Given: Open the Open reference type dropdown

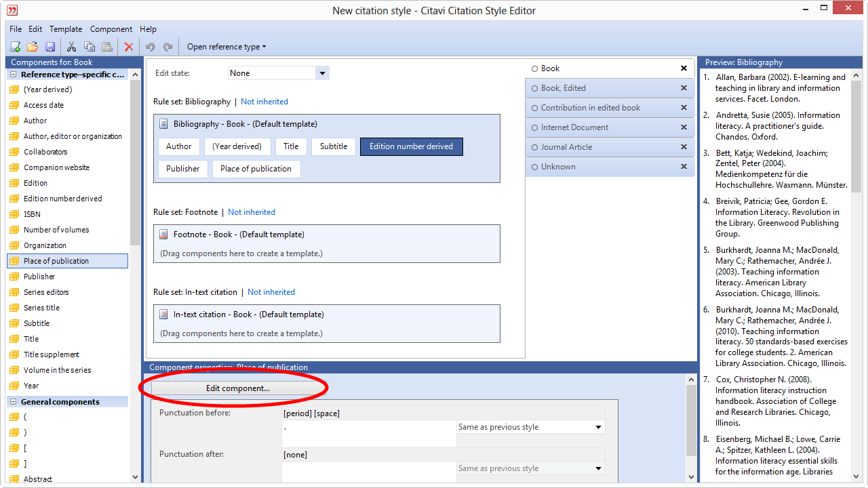Looking at the screenshot, I should tap(226, 47).
